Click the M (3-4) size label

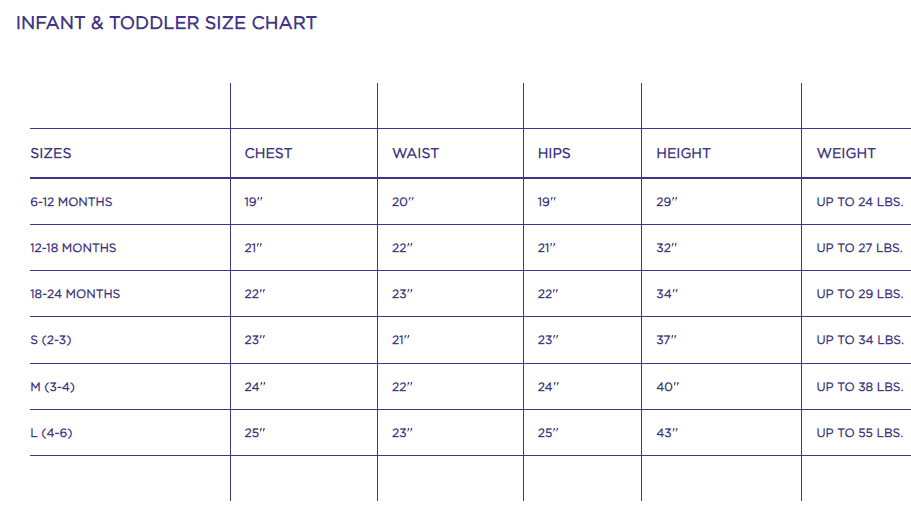(52, 387)
